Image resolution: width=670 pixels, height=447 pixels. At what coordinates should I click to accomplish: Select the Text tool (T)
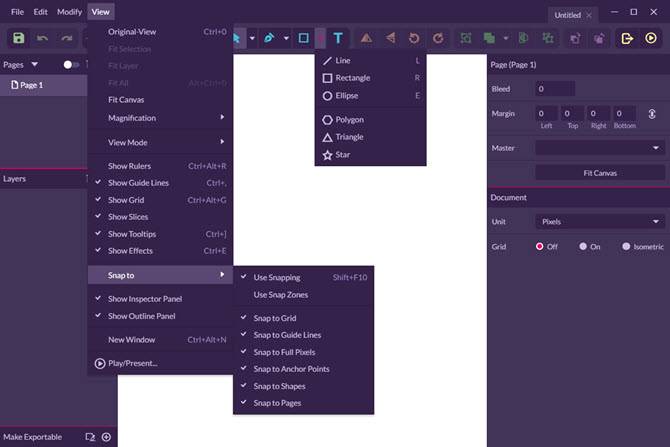[x=338, y=38]
